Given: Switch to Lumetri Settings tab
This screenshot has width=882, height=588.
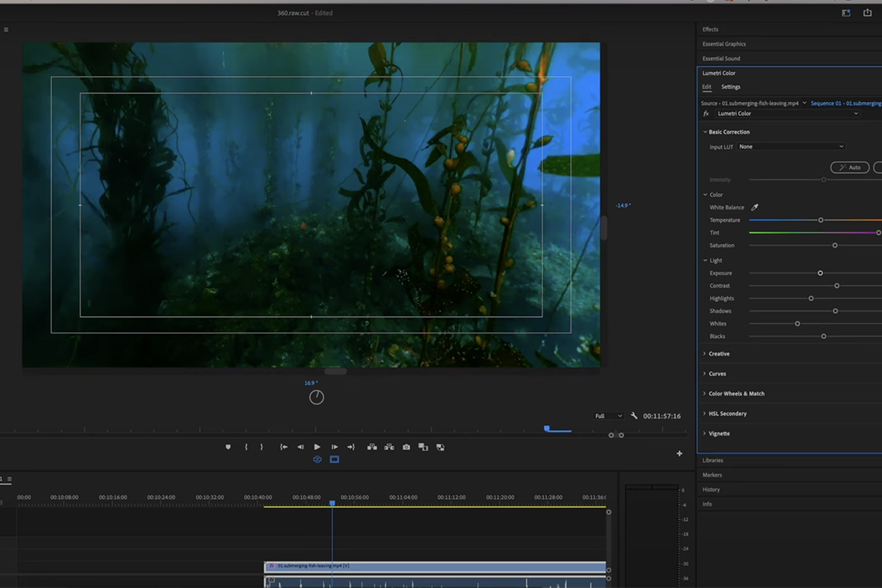Looking at the screenshot, I should point(731,87).
